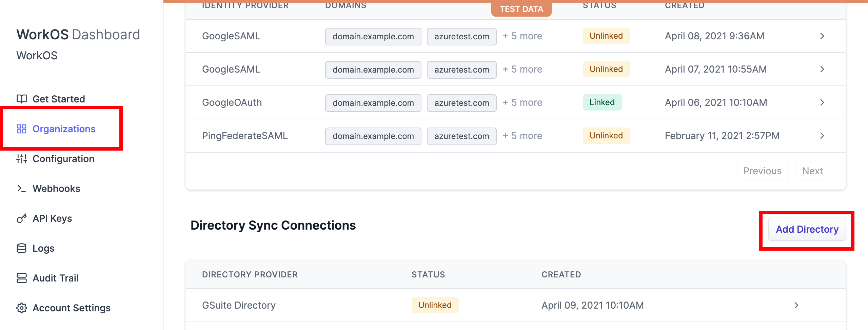This screenshot has height=330, width=868.
Task: Open the API Keys page
Action: (x=52, y=218)
